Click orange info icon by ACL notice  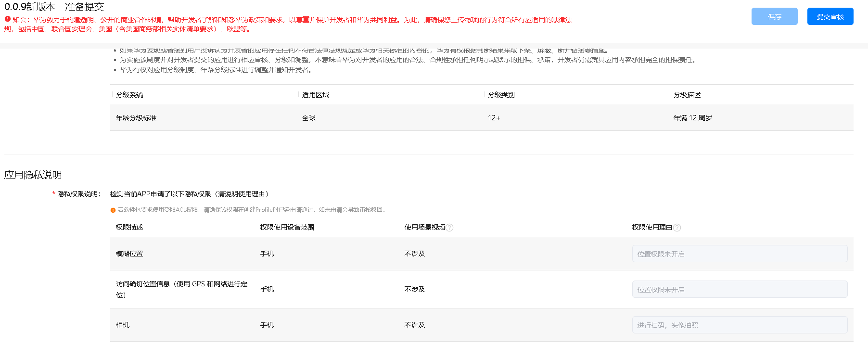(x=113, y=210)
